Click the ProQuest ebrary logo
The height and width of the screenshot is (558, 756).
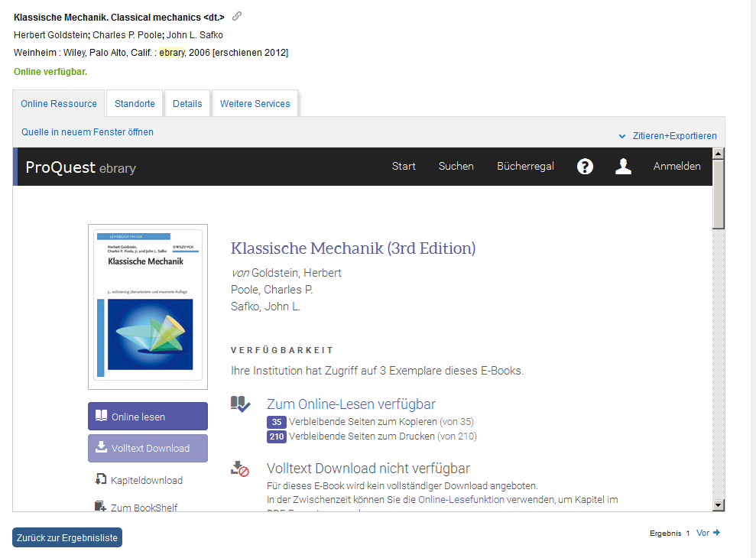pyautogui.click(x=80, y=167)
